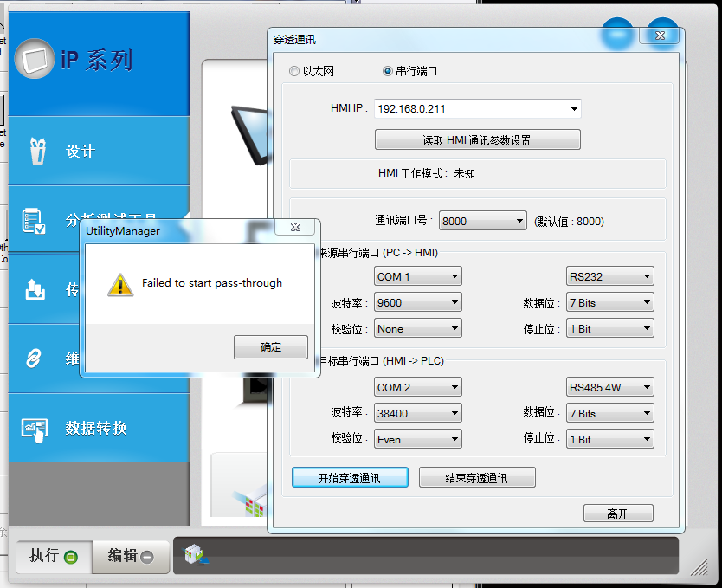Select the 以太网 radio button
This screenshot has width=722, height=588.
(294, 71)
